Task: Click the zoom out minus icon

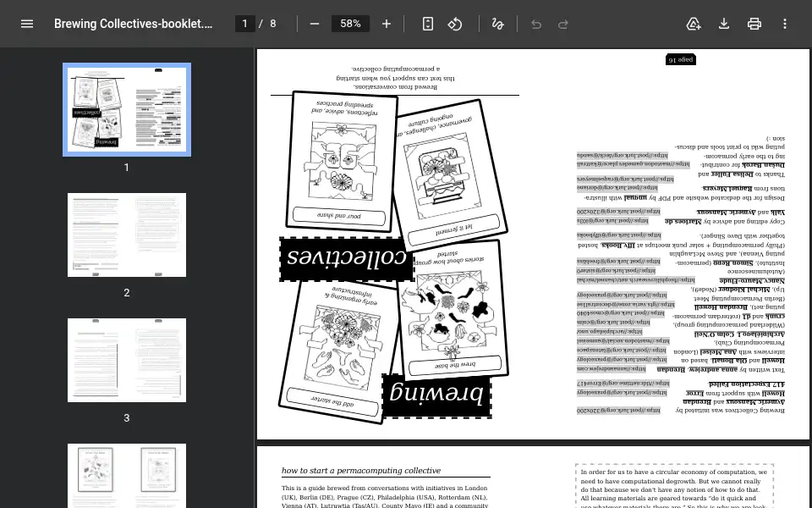Action: [x=315, y=24]
